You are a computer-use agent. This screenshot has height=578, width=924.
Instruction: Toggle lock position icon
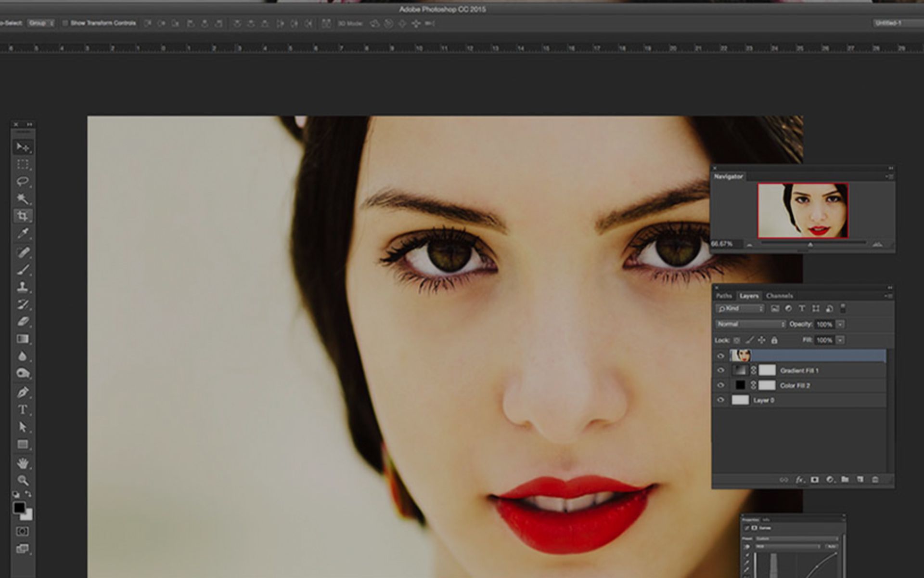tap(762, 340)
